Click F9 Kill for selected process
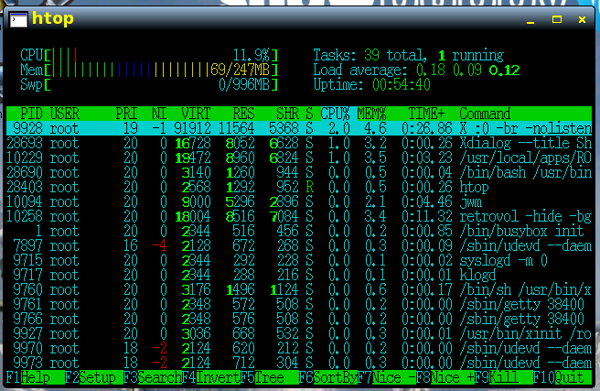 click(504, 378)
